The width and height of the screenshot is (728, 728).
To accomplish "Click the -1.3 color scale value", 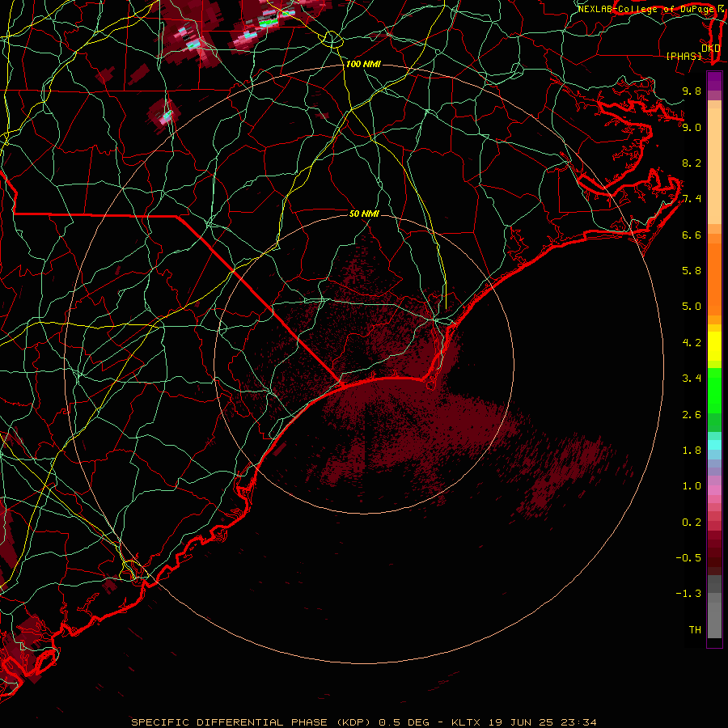I will click(x=688, y=594).
